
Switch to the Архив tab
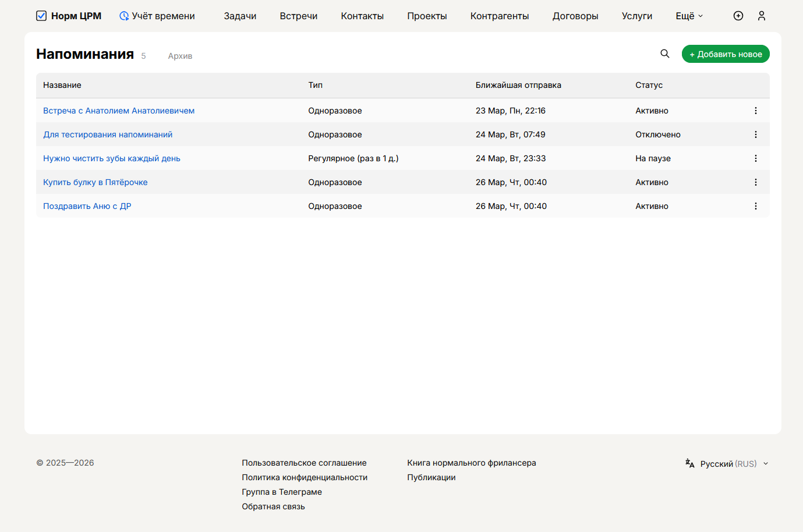(180, 56)
